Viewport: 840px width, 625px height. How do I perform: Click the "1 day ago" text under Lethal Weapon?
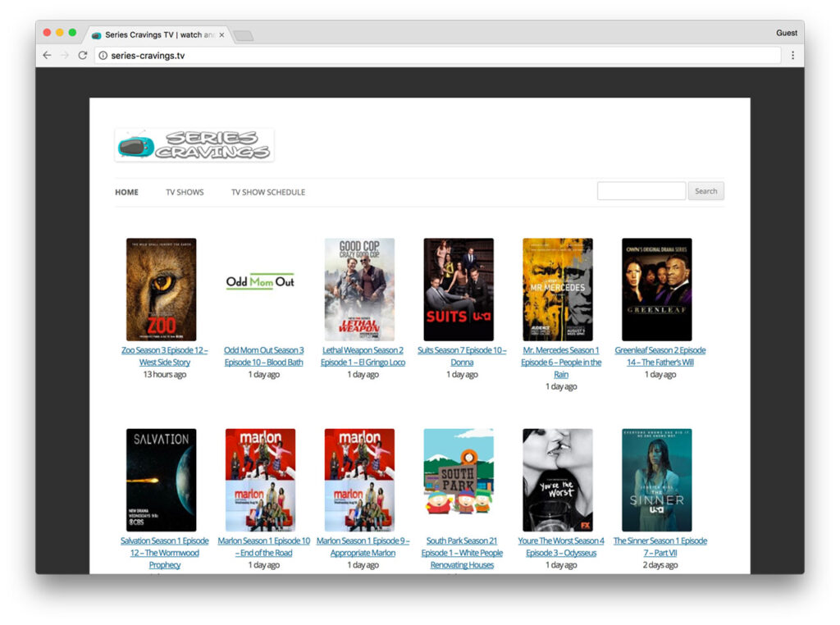[363, 374]
